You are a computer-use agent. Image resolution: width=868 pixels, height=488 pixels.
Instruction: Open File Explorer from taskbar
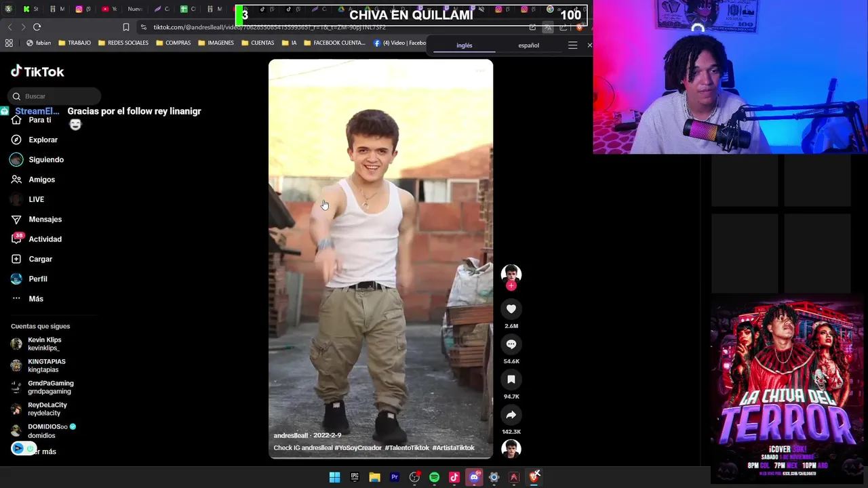pos(374,477)
